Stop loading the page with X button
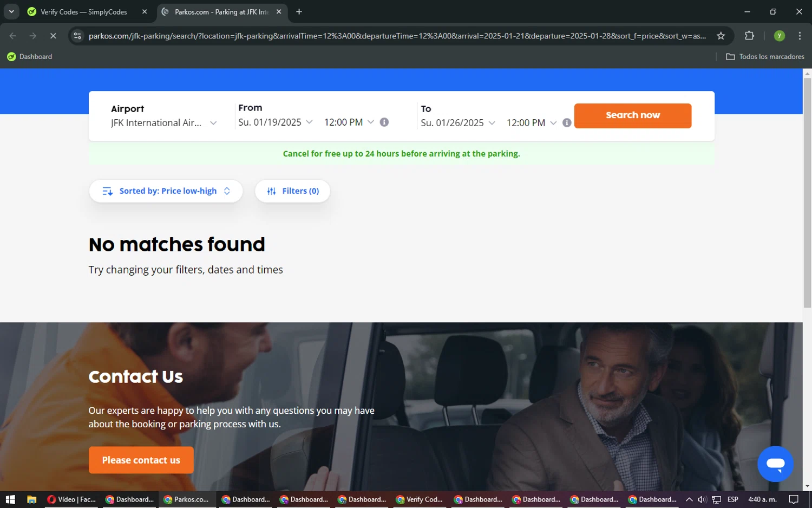812x508 pixels. (53, 36)
